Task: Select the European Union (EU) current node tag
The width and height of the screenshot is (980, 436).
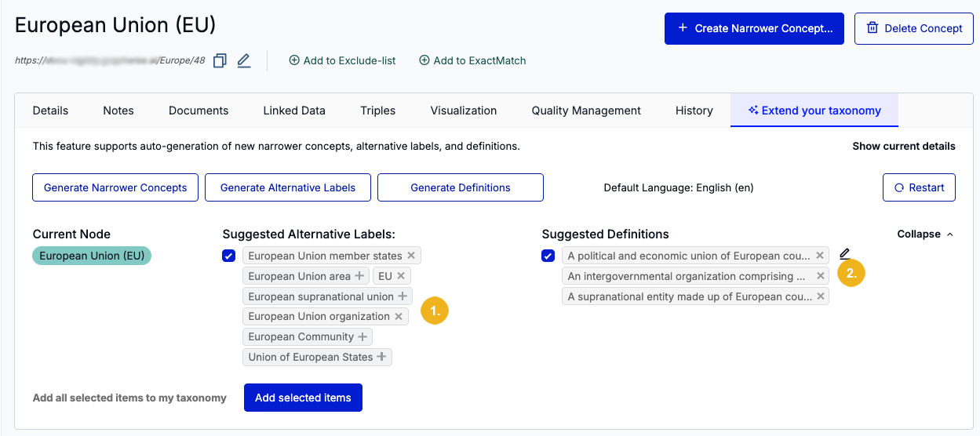Action: [x=92, y=256]
